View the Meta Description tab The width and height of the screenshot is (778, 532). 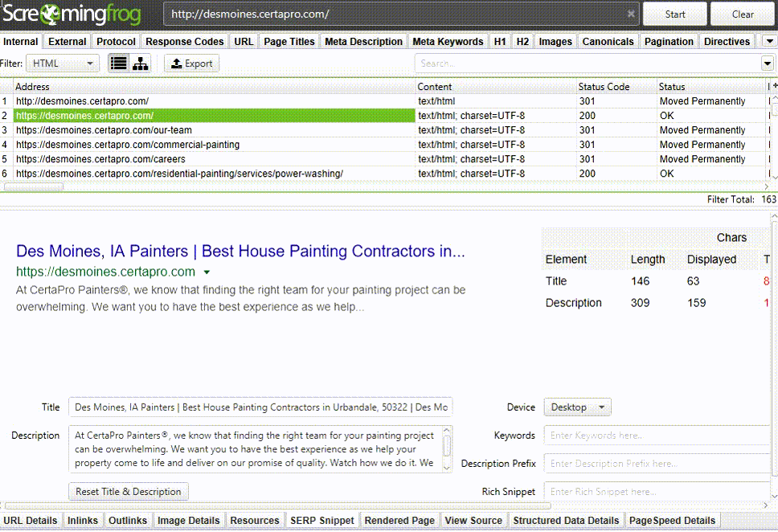[x=364, y=42]
